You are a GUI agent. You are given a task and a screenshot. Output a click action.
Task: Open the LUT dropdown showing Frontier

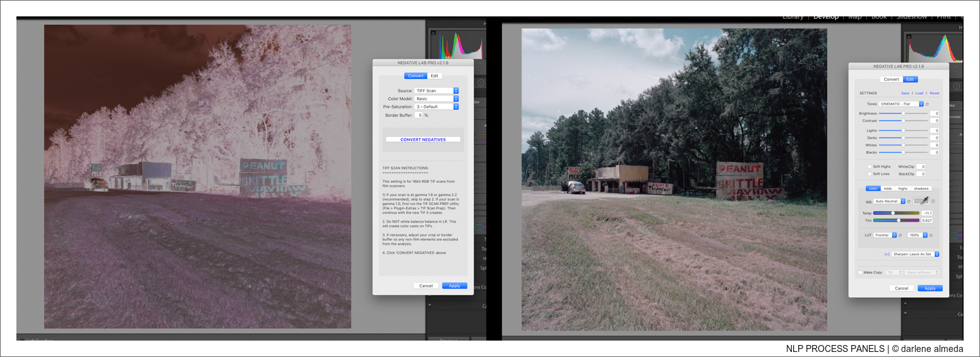click(x=885, y=235)
